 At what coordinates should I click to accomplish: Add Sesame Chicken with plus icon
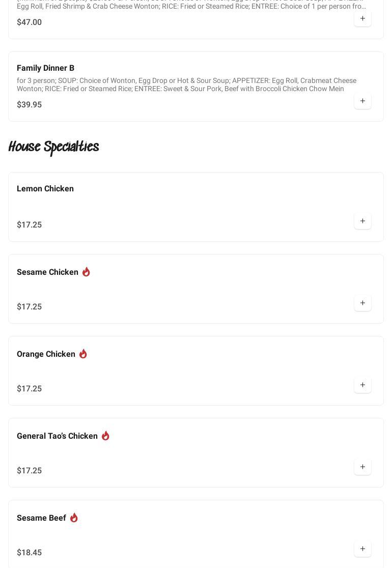pyautogui.click(x=362, y=303)
